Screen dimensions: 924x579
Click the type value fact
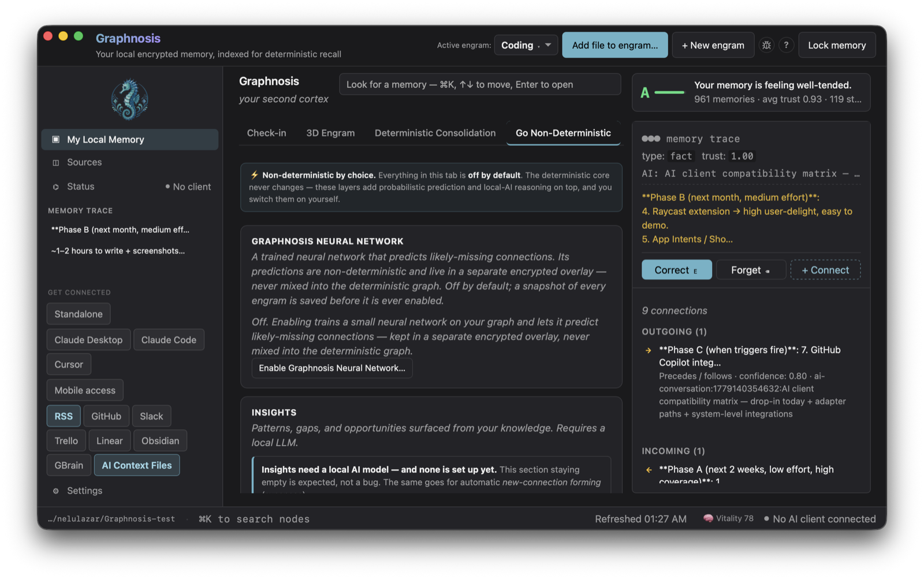[681, 156]
